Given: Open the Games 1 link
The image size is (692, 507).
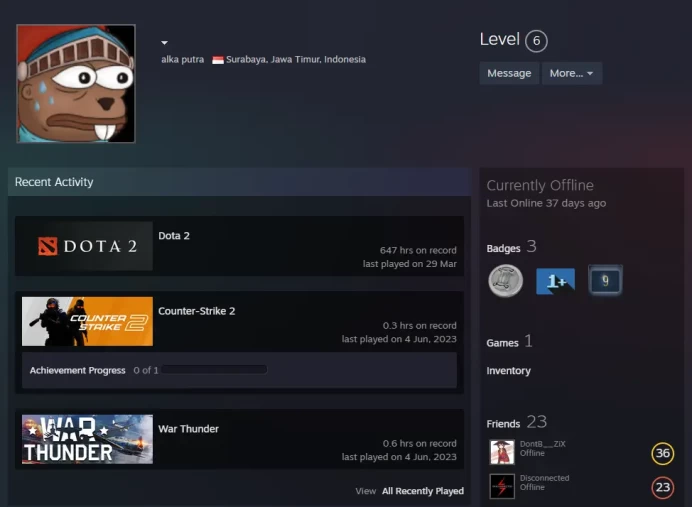Looking at the screenshot, I should tap(509, 342).
